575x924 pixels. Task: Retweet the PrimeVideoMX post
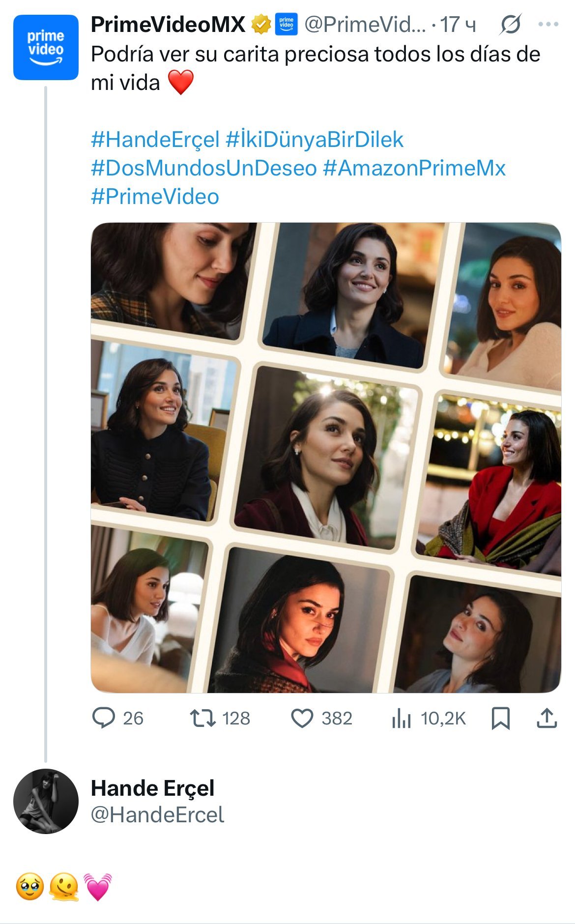click(203, 718)
